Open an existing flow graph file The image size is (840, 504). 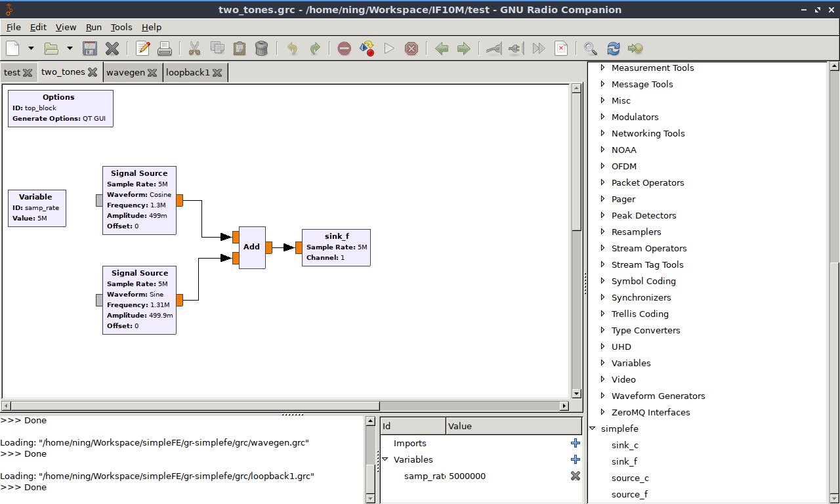coord(51,48)
